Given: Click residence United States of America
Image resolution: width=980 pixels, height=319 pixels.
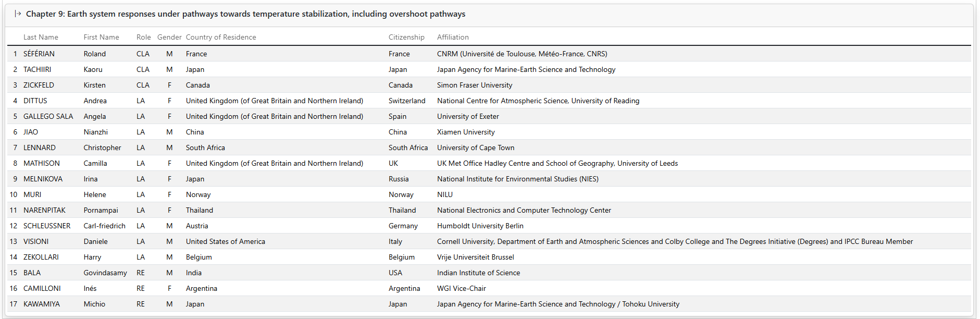Looking at the screenshot, I should (226, 241).
